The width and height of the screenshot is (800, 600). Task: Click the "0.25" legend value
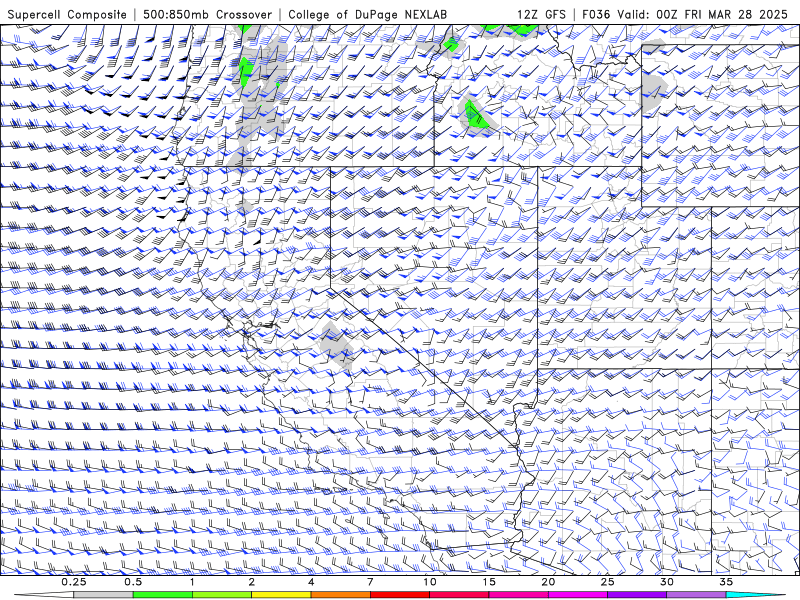coord(74,582)
